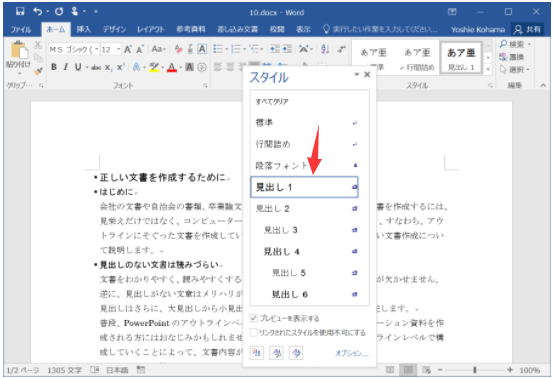Align text left in paragraph group
Viewport: 553px width, 378px height.
[218, 67]
